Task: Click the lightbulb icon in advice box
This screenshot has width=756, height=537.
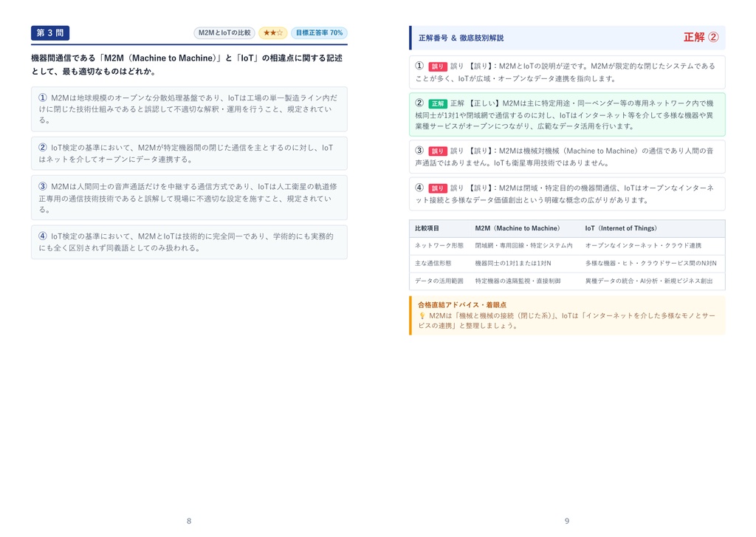Action: (422, 315)
